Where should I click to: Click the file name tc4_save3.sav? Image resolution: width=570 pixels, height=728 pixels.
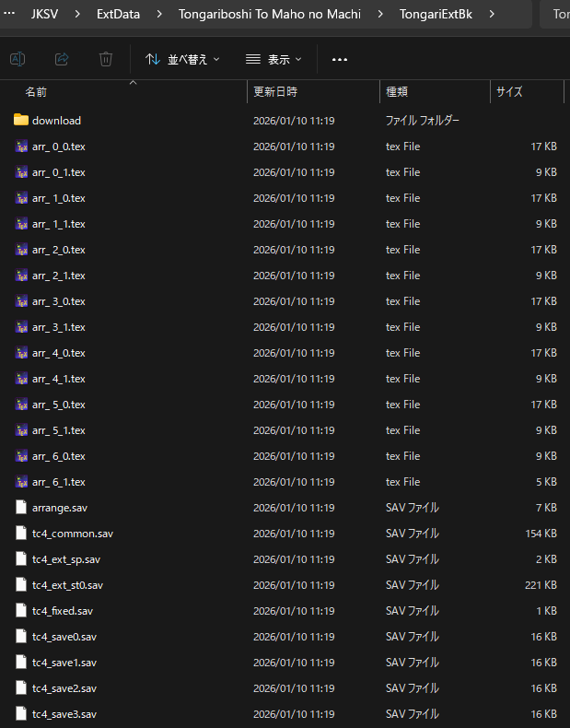[x=64, y=714]
